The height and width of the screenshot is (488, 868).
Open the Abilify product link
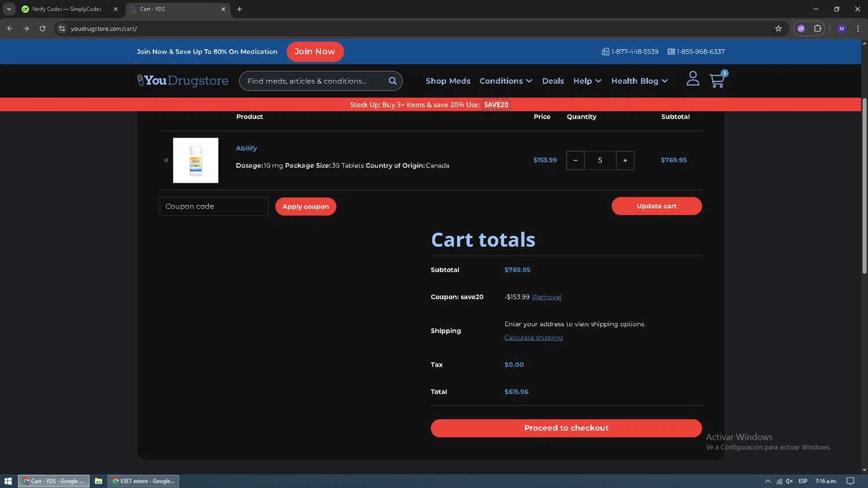247,148
